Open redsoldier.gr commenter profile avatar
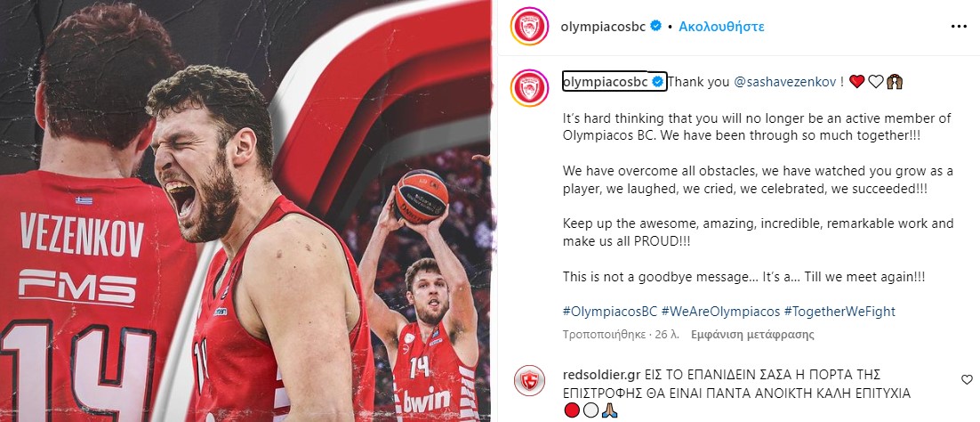Viewport: 980px width, 422px height. [x=529, y=381]
